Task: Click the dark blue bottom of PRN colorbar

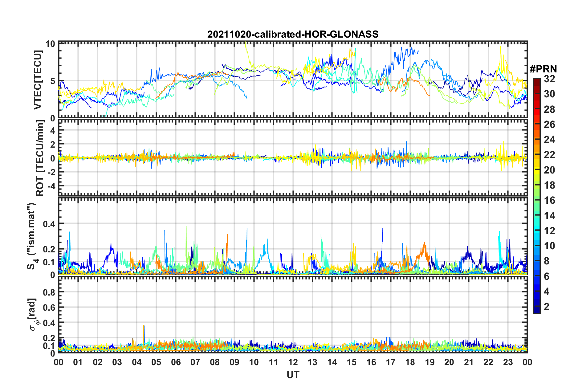Action: coord(536,311)
